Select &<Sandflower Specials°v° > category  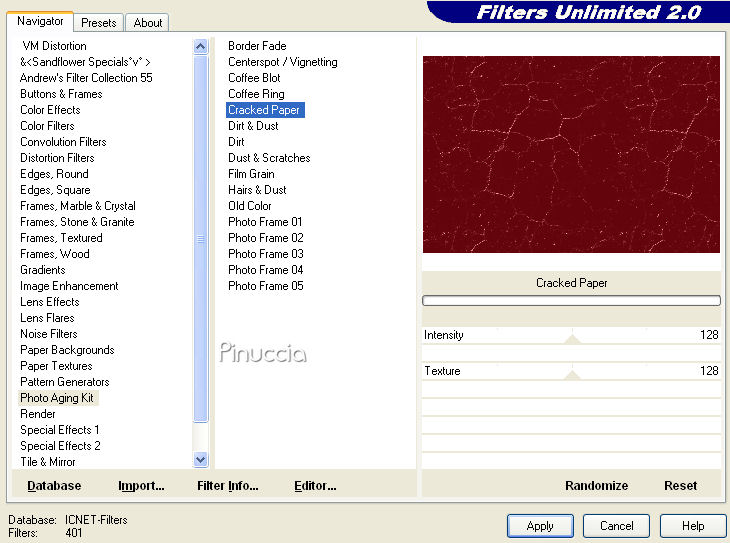[x=85, y=62]
